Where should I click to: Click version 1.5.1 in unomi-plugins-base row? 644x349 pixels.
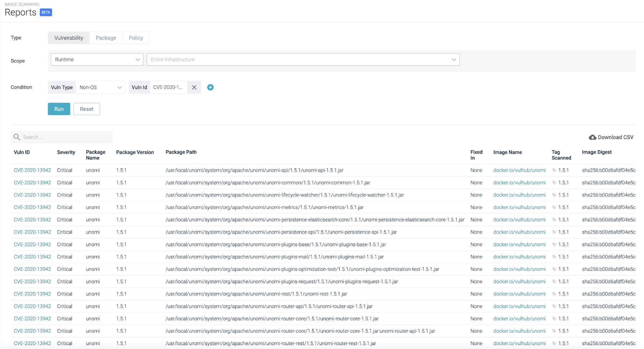tap(121, 244)
